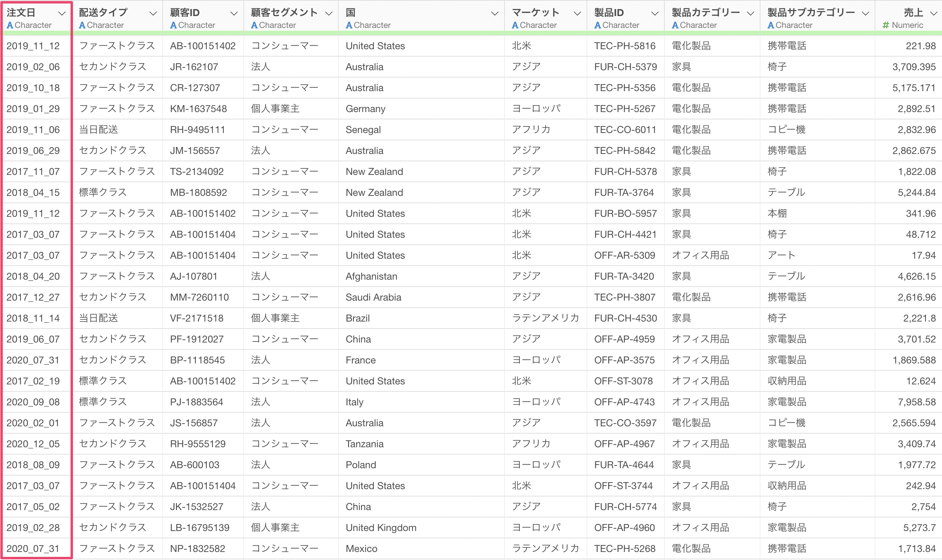Select customer ID cell LB-16795139
The image size is (942, 560).
coord(200,528)
